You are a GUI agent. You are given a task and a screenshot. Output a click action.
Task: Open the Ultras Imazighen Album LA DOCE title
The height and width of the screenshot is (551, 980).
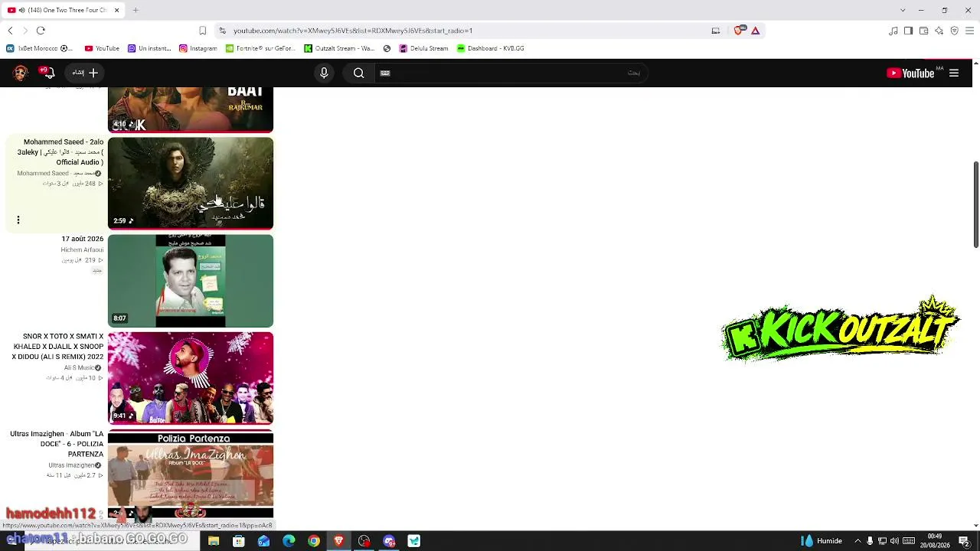(x=57, y=444)
